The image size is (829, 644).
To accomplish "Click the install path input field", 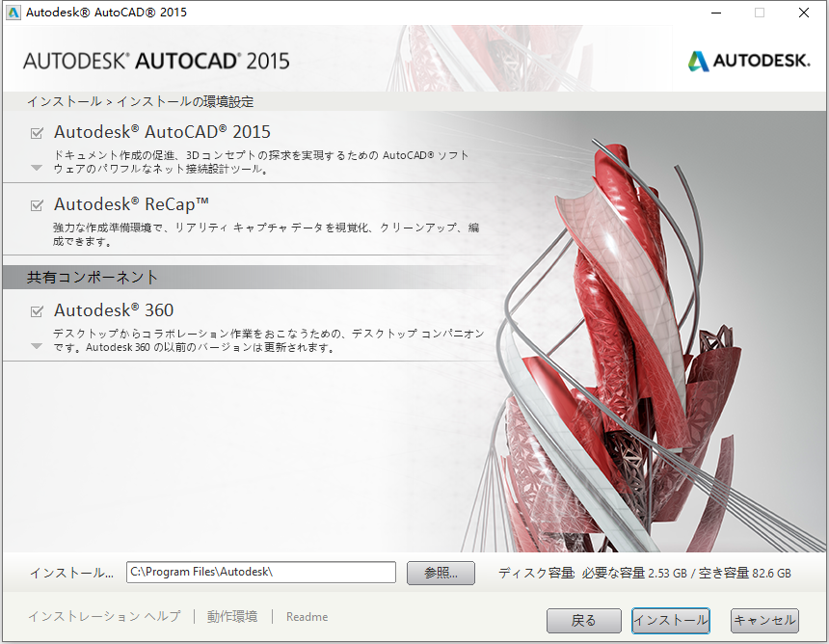I will tap(260, 572).
